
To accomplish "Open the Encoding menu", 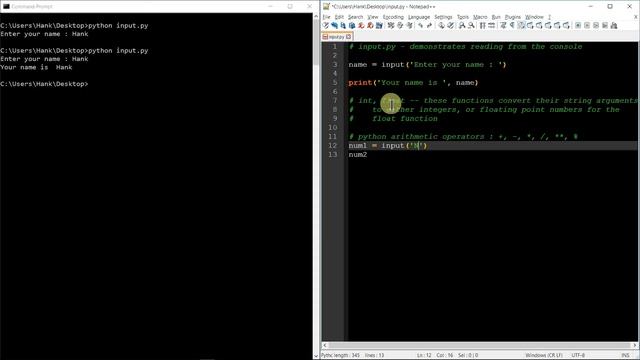I will (x=393, y=17).
